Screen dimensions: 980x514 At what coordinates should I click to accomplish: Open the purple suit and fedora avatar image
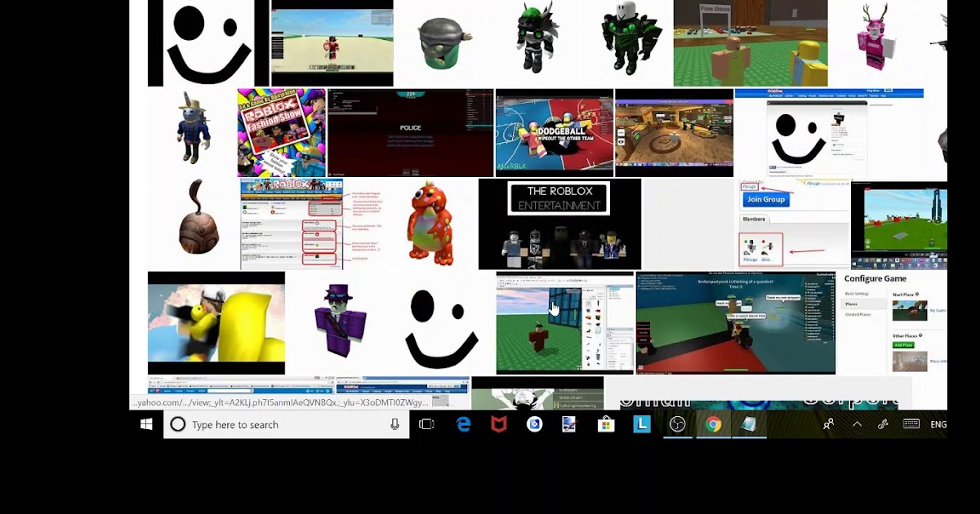342,321
